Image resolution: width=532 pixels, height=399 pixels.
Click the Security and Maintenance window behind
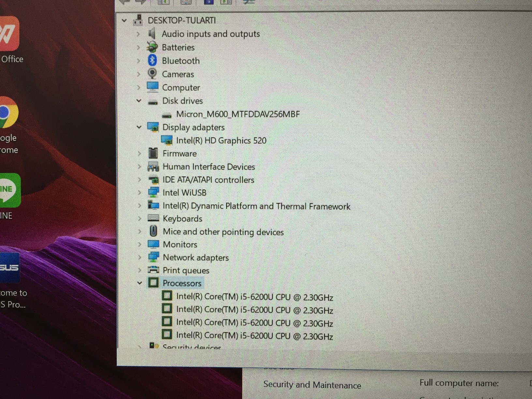click(312, 385)
